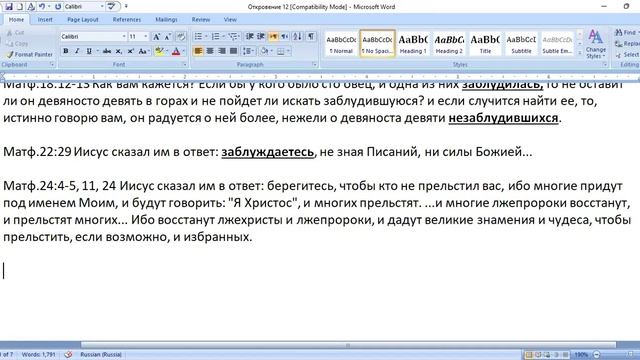Viewport: 640px width, 360px height.
Task: Toggle Underline formatting
Action: point(89,51)
